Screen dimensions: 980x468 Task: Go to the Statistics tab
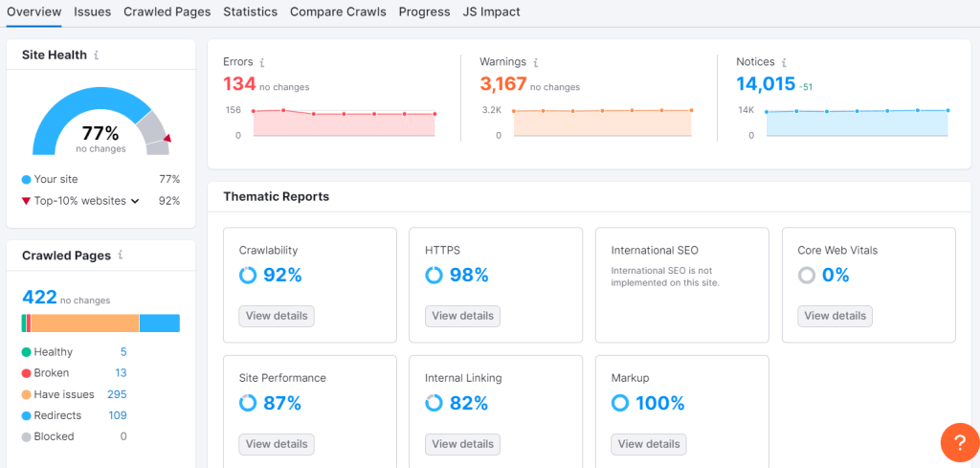(x=250, y=11)
